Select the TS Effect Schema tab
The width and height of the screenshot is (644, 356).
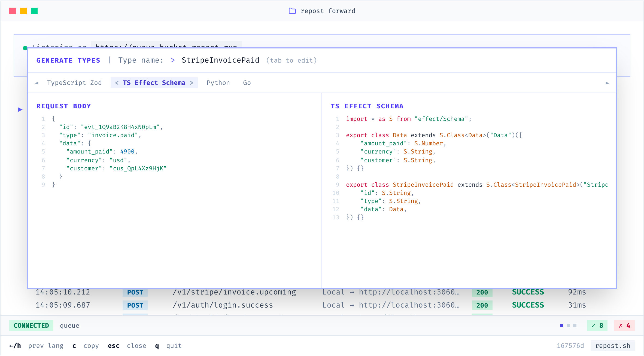(154, 83)
